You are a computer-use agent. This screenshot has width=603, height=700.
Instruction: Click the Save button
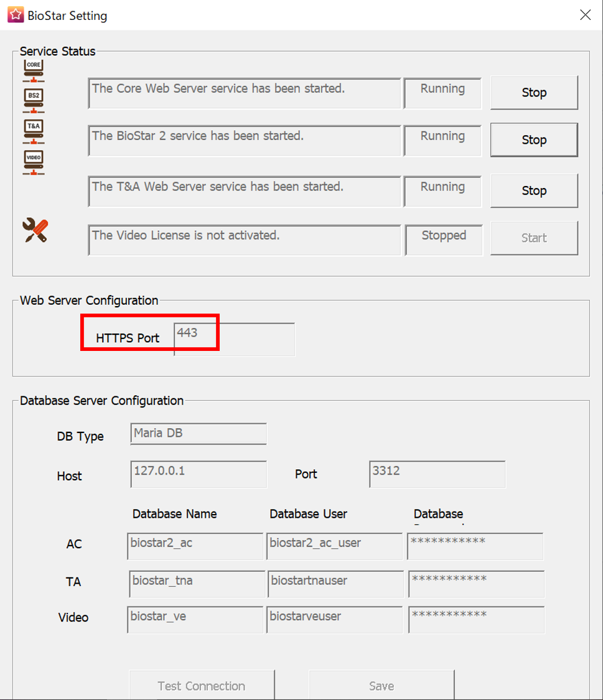click(381, 686)
